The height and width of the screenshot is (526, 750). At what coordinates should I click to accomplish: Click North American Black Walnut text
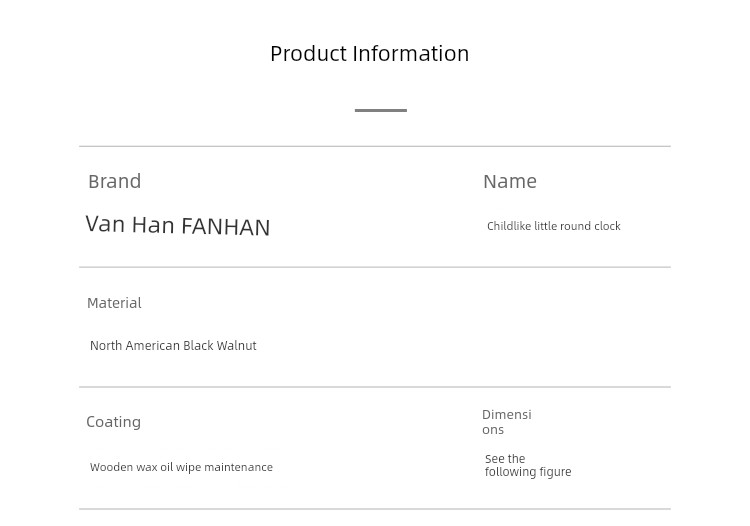pyautogui.click(x=173, y=345)
